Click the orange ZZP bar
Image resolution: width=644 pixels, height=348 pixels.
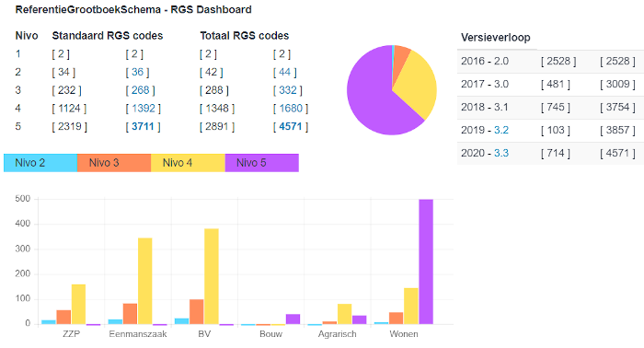click(63, 318)
